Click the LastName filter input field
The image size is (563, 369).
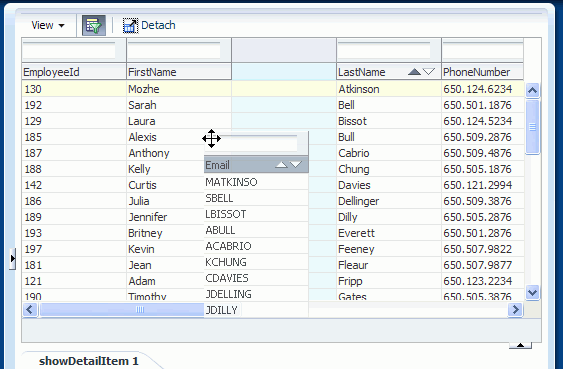pos(384,50)
